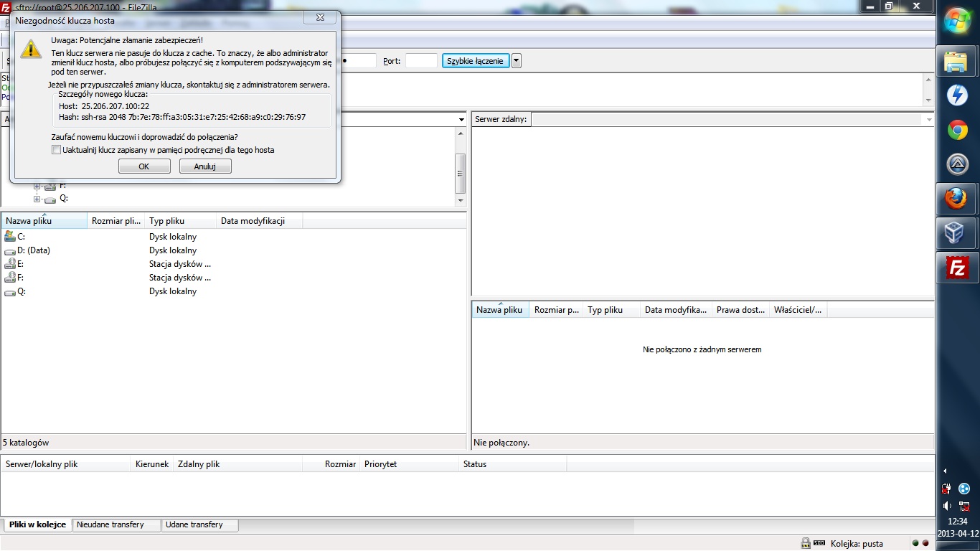
Task: Sort local files by Typ pliku column
Action: pyautogui.click(x=181, y=221)
